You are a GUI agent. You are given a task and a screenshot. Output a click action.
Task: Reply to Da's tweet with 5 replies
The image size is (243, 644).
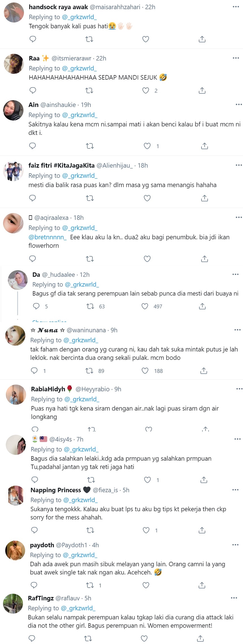click(x=36, y=306)
